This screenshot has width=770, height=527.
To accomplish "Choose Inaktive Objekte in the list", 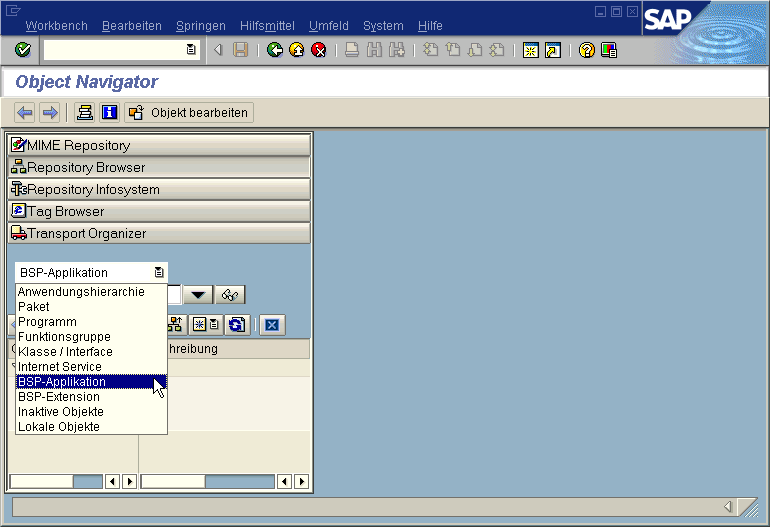I will 91,412.
